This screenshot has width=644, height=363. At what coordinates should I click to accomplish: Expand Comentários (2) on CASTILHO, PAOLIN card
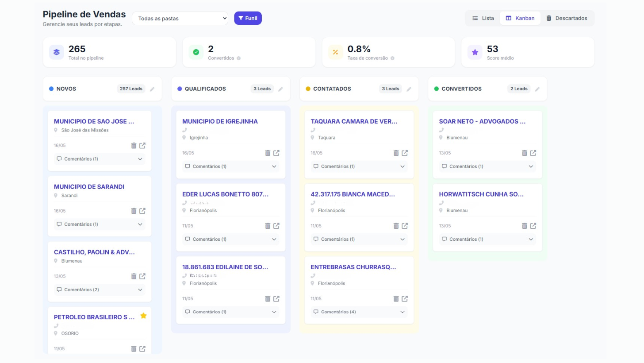pyautogui.click(x=100, y=290)
